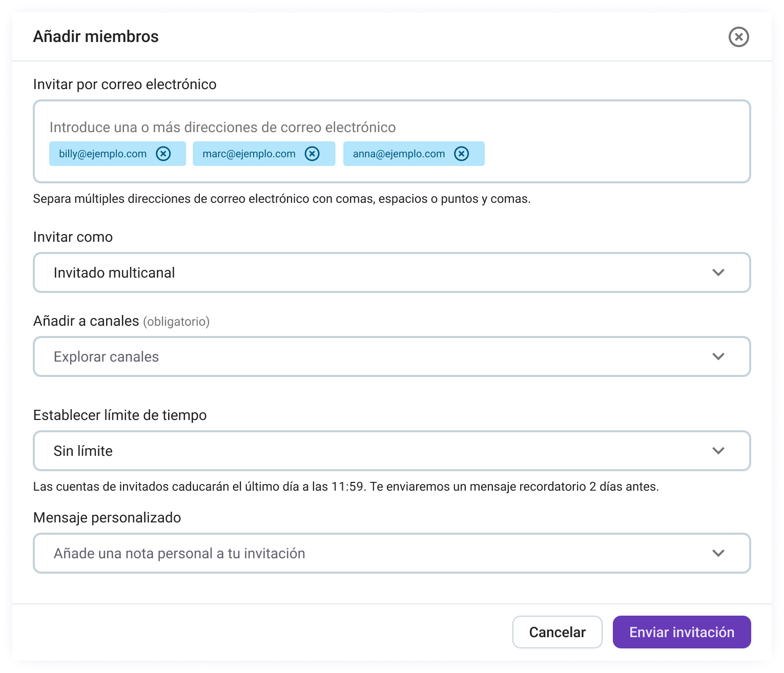Select the billy@ejemplo.com email chip text
784x673 pixels.
(x=102, y=154)
